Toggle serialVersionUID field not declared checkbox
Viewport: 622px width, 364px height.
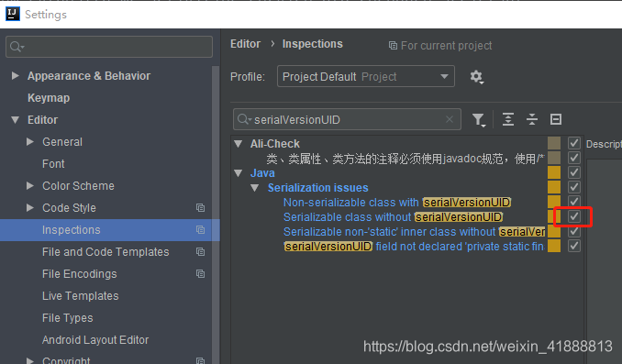pos(574,246)
